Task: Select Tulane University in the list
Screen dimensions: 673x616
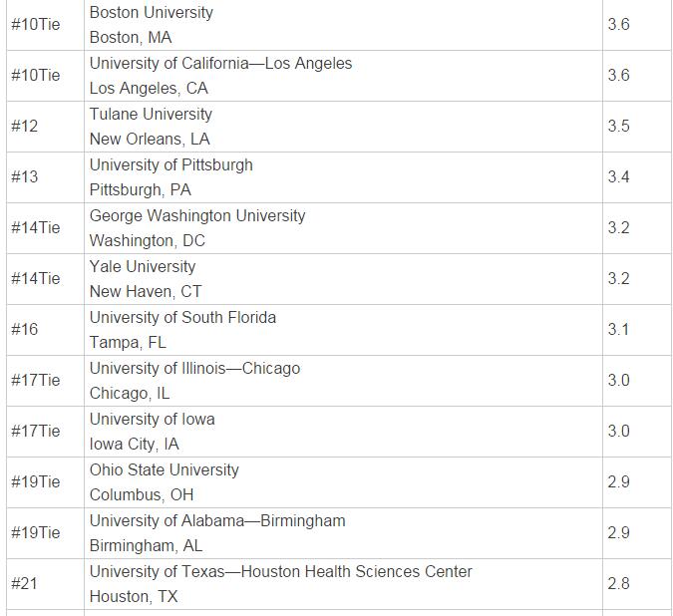Action: tap(151, 115)
